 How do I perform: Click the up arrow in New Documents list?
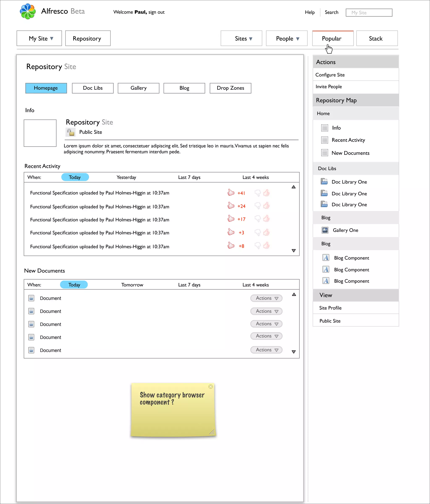click(x=294, y=294)
